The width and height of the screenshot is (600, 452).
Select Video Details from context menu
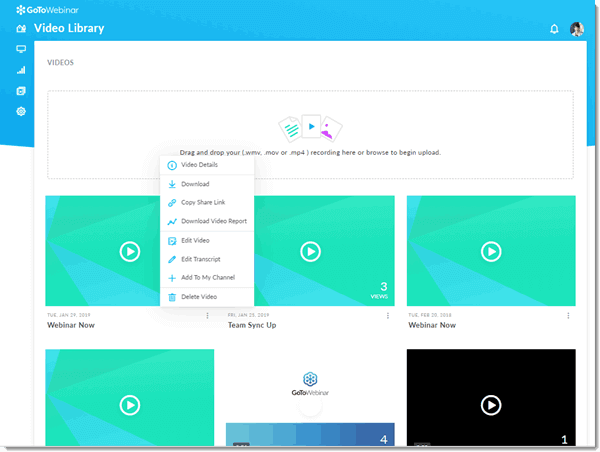pos(207,165)
